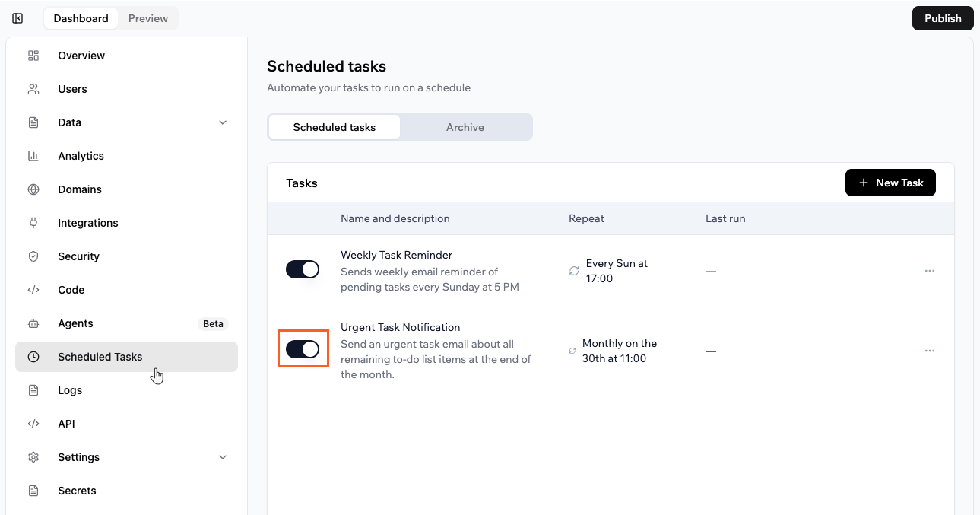The height and width of the screenshot is (515, 980).
Task: Click the Agents robot icon
Action: (x=33, y=323)
